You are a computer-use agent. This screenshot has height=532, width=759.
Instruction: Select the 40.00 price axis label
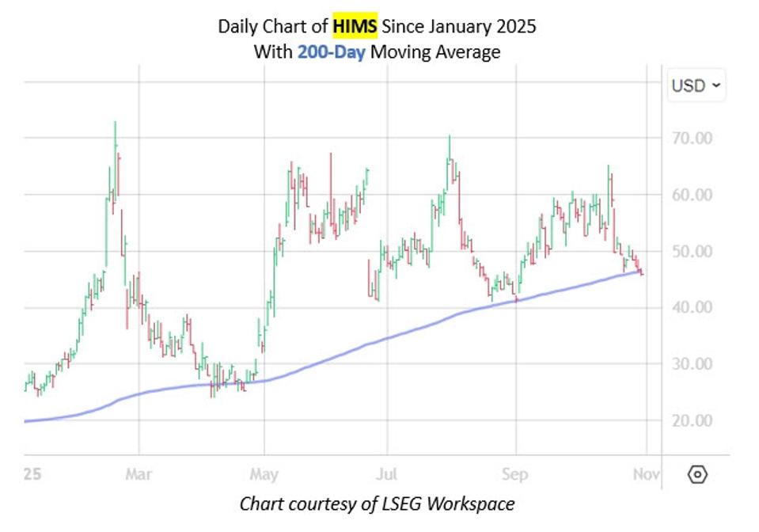pyautogui.click(x=691, y=307)
